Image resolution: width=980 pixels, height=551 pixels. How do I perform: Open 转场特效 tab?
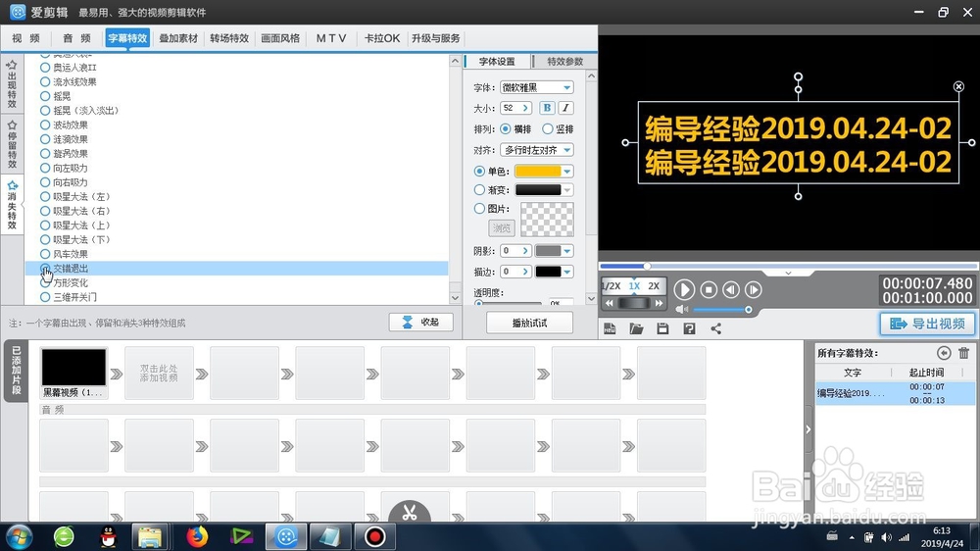click(x=229, y=38)
